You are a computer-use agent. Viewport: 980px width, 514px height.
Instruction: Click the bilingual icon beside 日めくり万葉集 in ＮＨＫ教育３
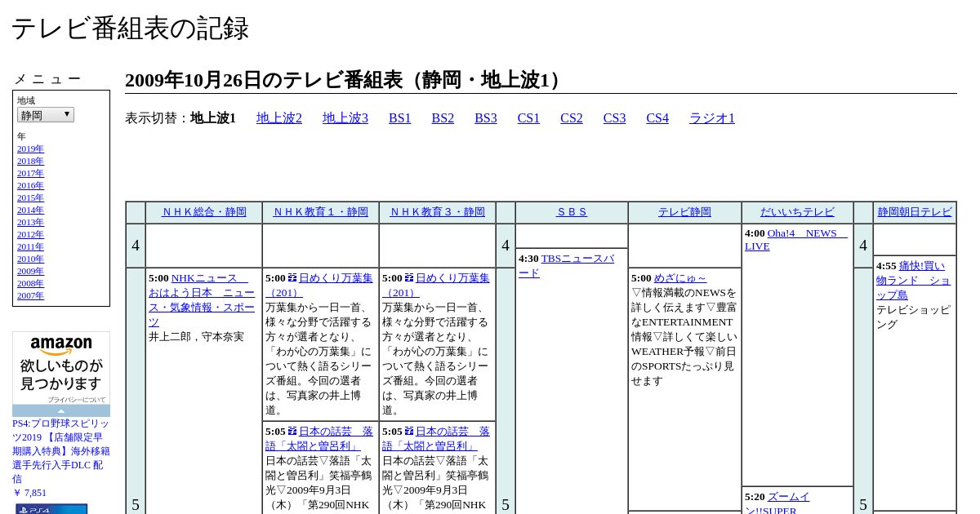(409, 278)
